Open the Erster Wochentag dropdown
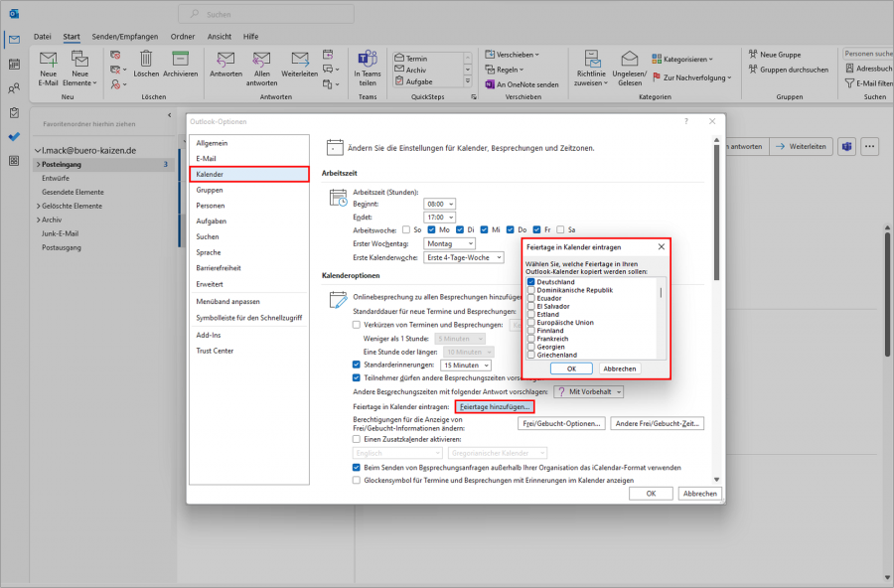This screenshot has height=588, width=894. pyautogui.click(x=449, y=243)
